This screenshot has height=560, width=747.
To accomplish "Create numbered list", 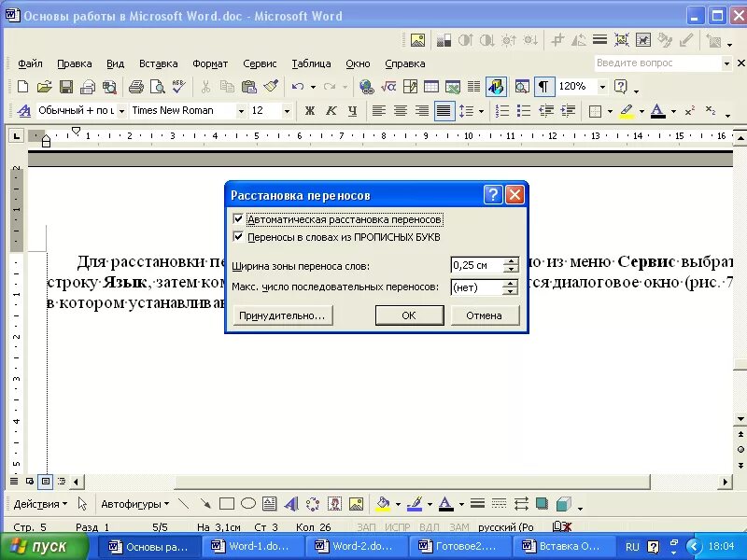I will 502,111.
